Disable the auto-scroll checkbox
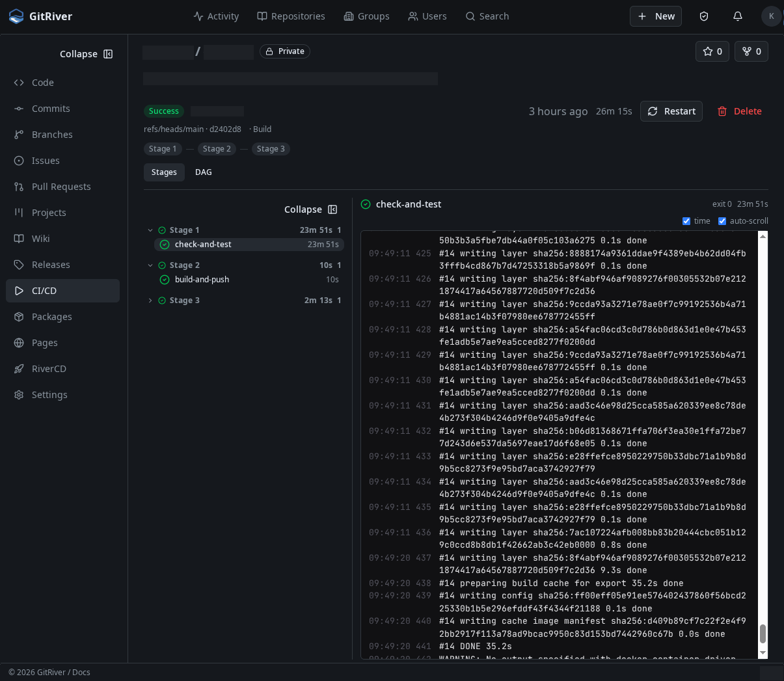Screen dimensions: 784x681 (x=722, y=221)
